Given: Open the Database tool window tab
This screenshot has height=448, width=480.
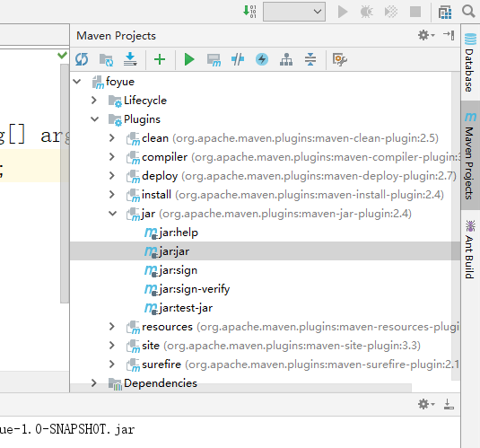Looking at the screenshot, I should [x=470, y=62].
